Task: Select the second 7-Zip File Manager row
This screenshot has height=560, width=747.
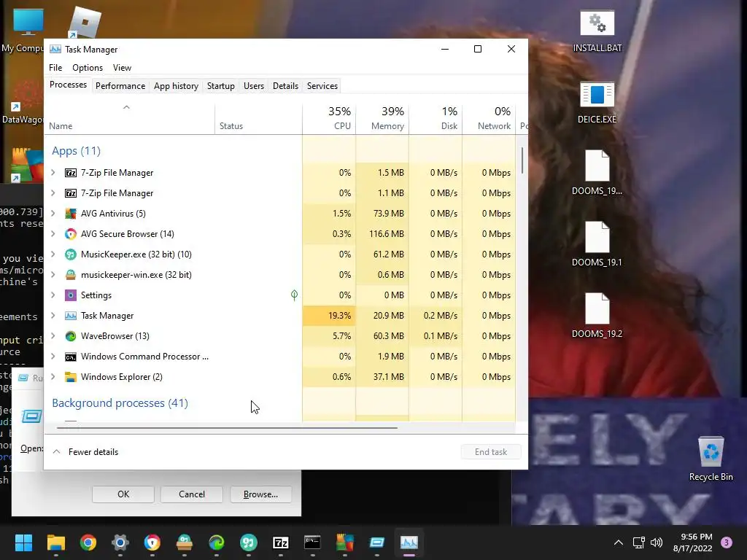Action: [279, 193]
